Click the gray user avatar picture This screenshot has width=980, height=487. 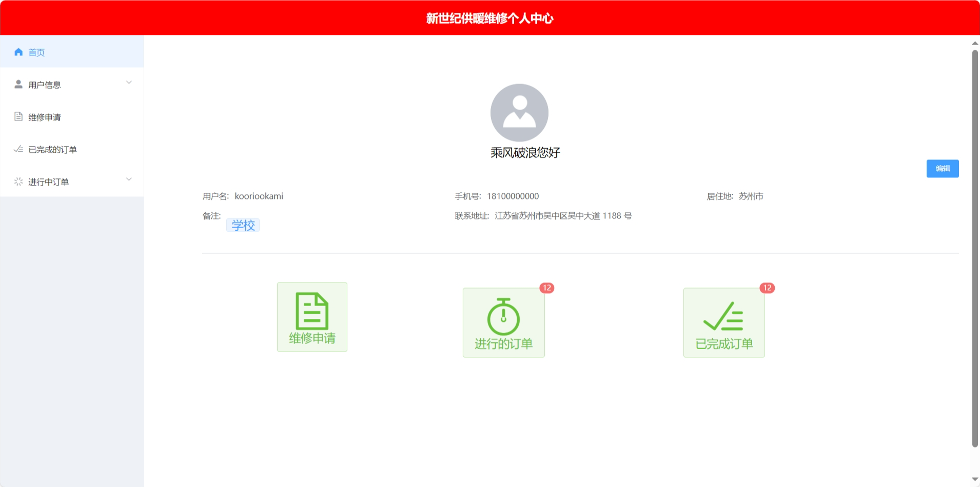click(x=519, y=113)
